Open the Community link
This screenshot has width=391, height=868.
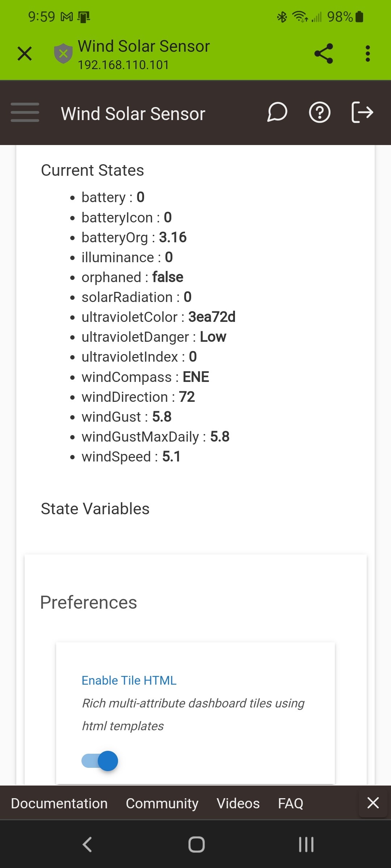pyautogui.click(x=162, y=803)
